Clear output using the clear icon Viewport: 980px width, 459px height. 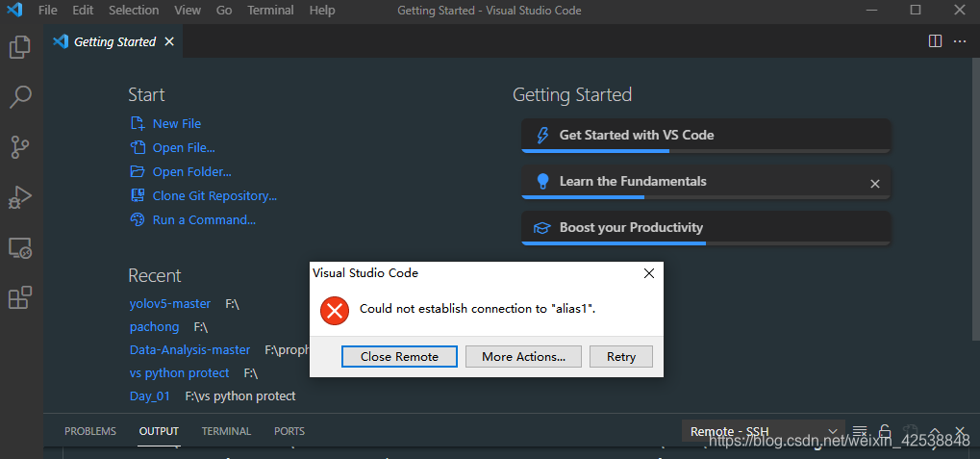860,431
